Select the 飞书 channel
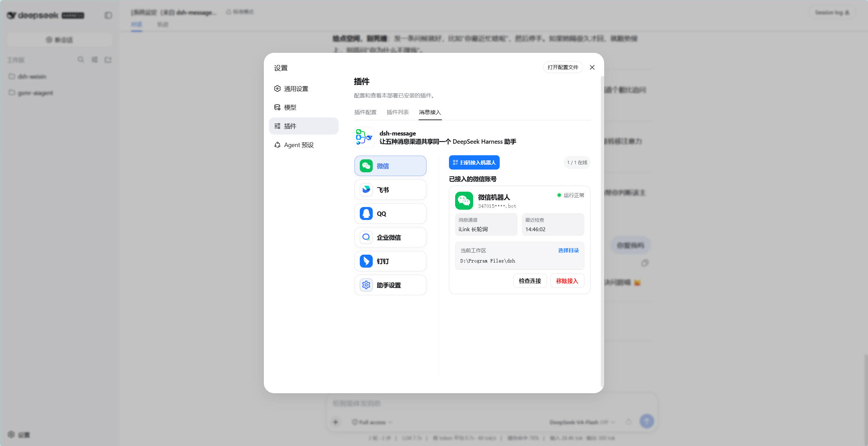Screen dimensions: 868x446 pos(390,190)
